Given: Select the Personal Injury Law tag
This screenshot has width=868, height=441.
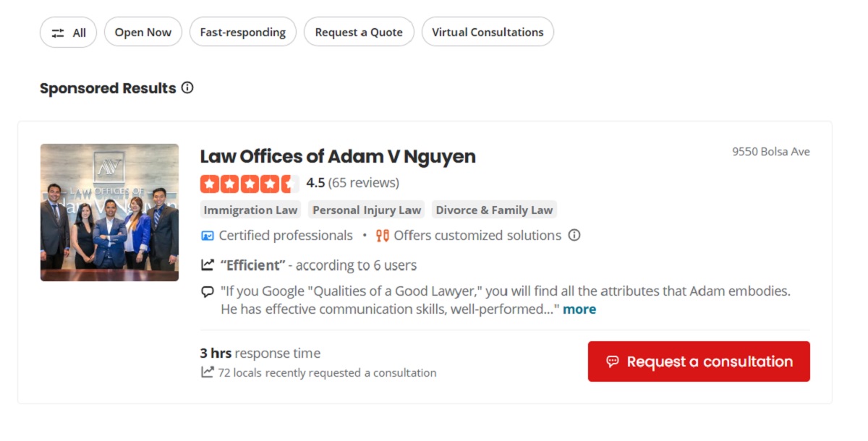Looking at the screenshot, I should pos(367,210).
